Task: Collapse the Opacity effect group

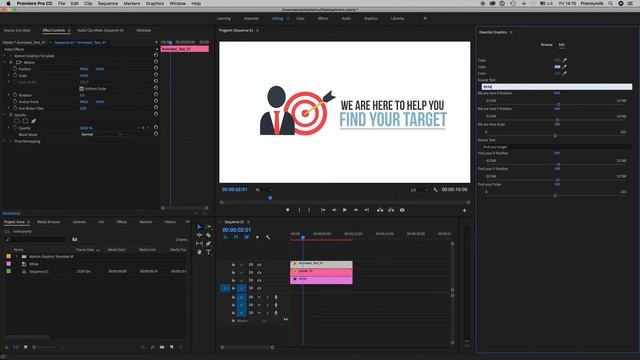Action: [6, 115]
